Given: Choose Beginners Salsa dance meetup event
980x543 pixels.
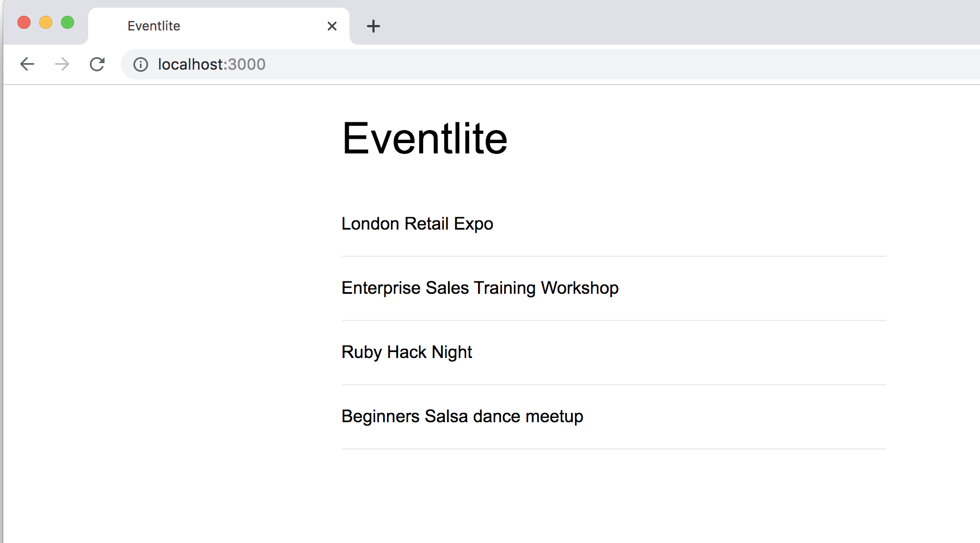Looking at the screenshot, I should [462, 416].
